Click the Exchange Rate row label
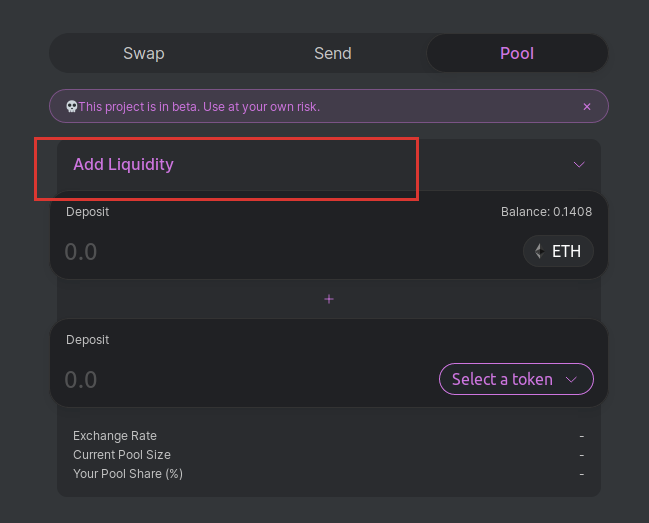The height and width of the screenshot is (523, 649). (x=115, y=436)
